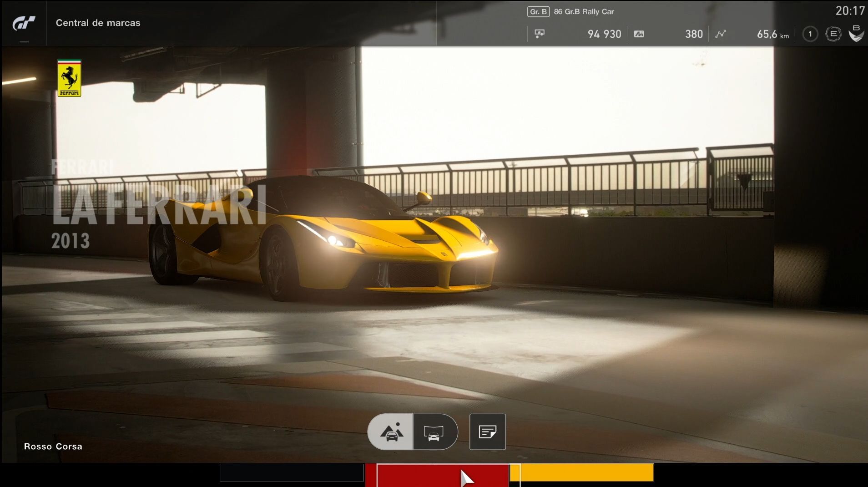The height and width of the screenshot is (487, 868).
Task: Open the car description notes
Action: [487, 431]
